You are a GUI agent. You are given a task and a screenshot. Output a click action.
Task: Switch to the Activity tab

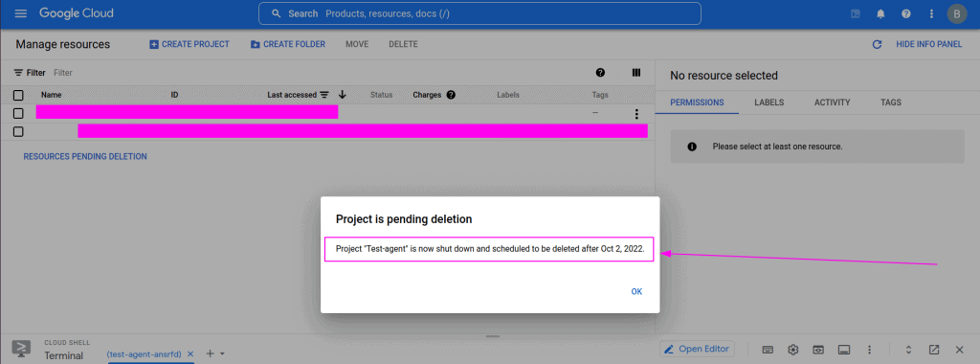(832, 102)
